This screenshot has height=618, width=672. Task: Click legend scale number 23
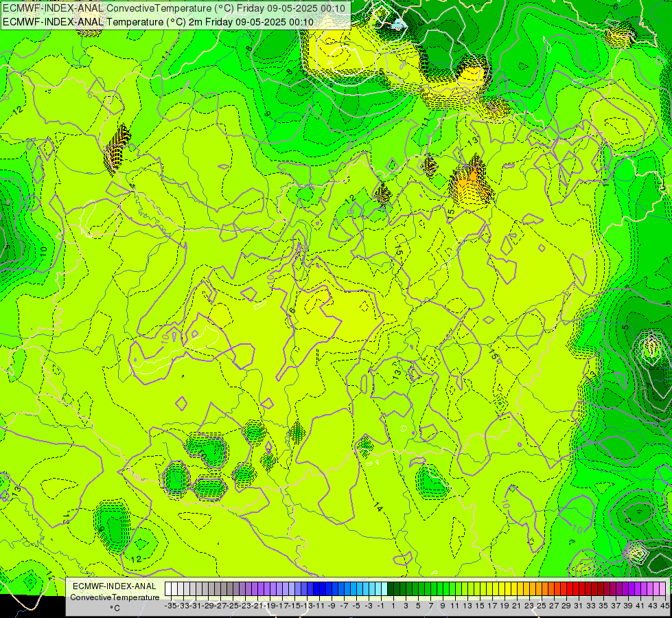(x=529, y=606)
